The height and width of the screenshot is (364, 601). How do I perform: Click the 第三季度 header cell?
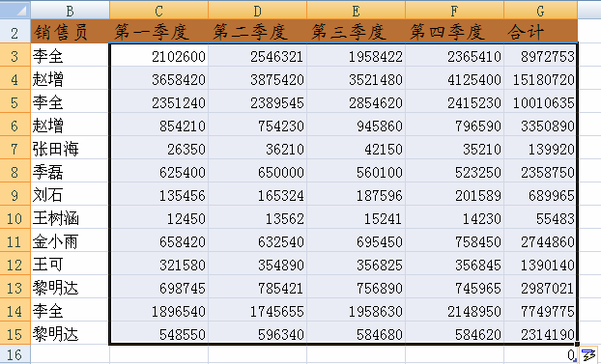pyautogui.click(x=356, y=32)
